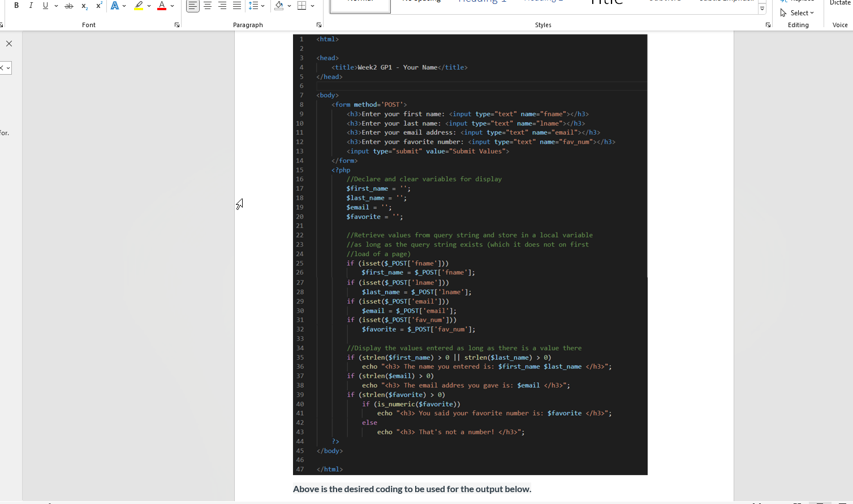Expand the Styles gallery
Screen dimensions: 853x504
click(762, 9)
